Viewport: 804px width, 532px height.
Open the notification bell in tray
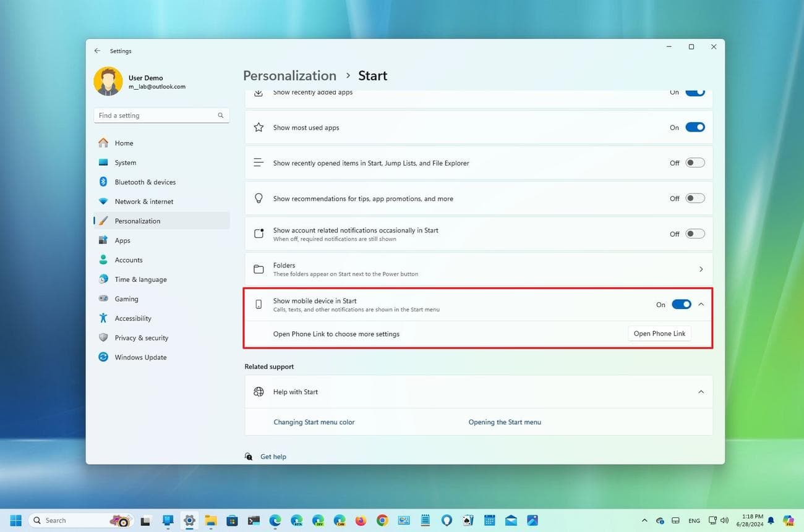(770, 520)
